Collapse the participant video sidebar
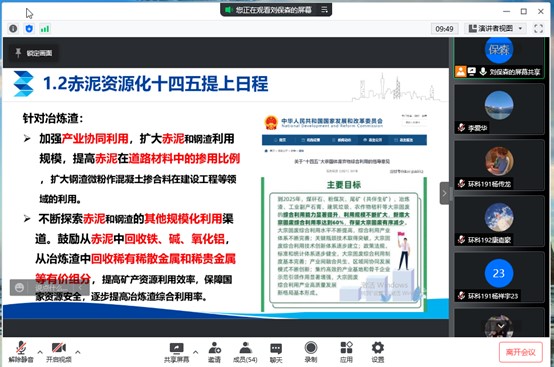This screenshot has height=367, width=554. pyautogui.click(x=444, y=193)
